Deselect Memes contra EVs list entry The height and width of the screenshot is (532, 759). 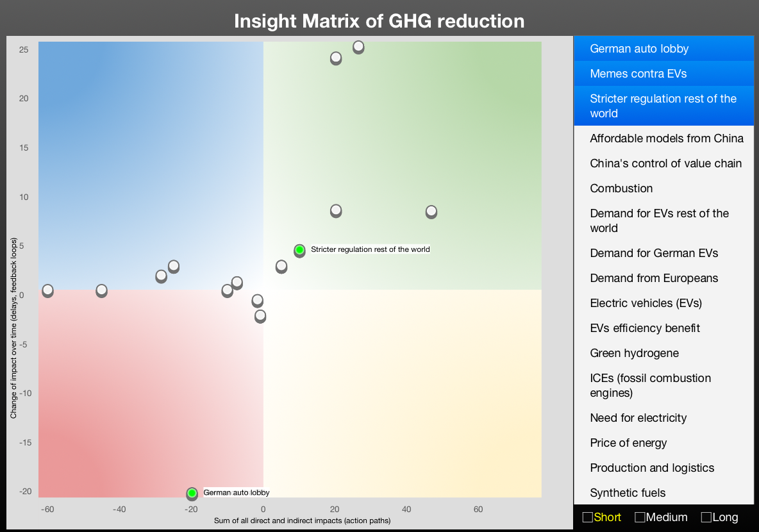click(x=638, y=74)
